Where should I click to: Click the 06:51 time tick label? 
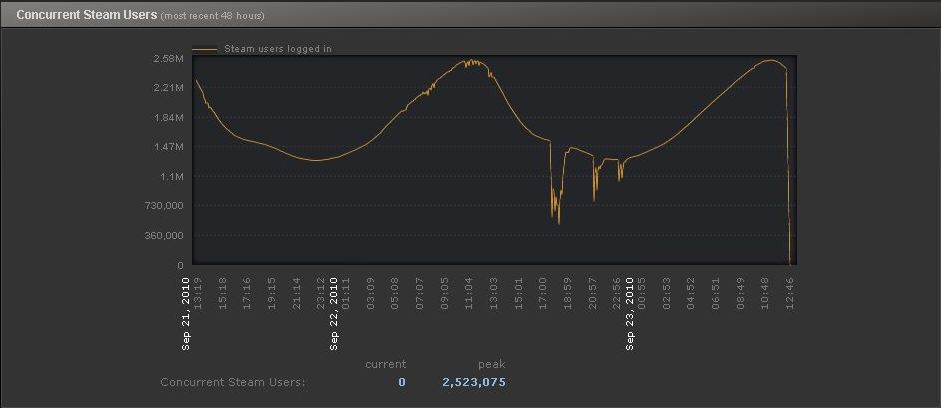pyautogui.click(x=715, y=293)
